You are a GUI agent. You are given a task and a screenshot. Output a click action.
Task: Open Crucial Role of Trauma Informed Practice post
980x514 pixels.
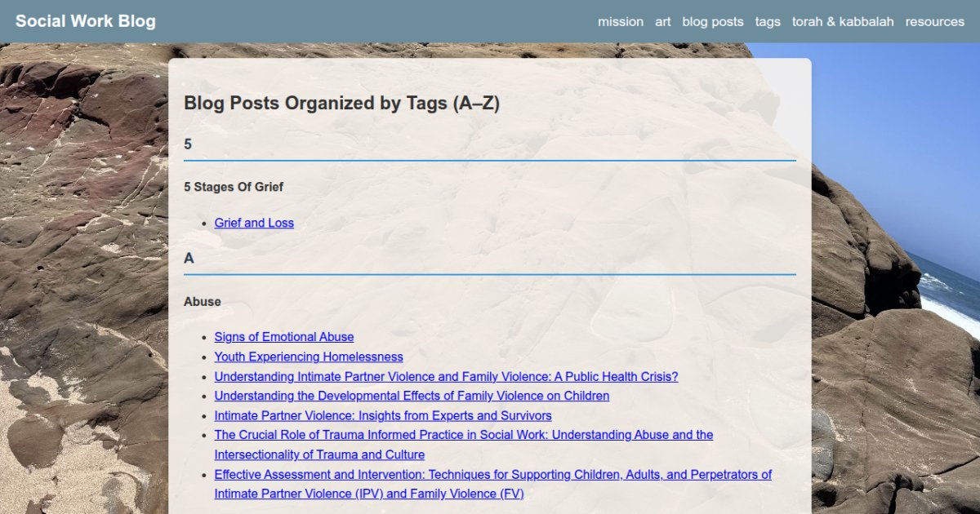click(463, 435)
